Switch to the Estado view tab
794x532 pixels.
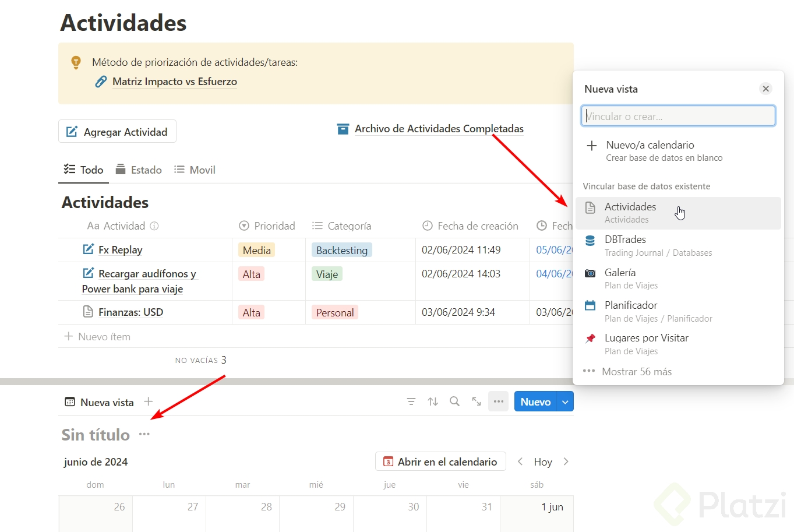click(139, 170)
